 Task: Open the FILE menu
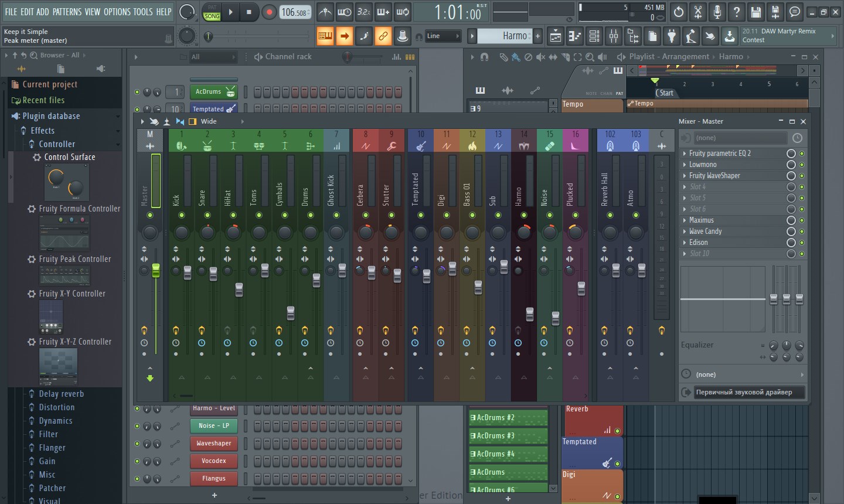coord(11,12)
